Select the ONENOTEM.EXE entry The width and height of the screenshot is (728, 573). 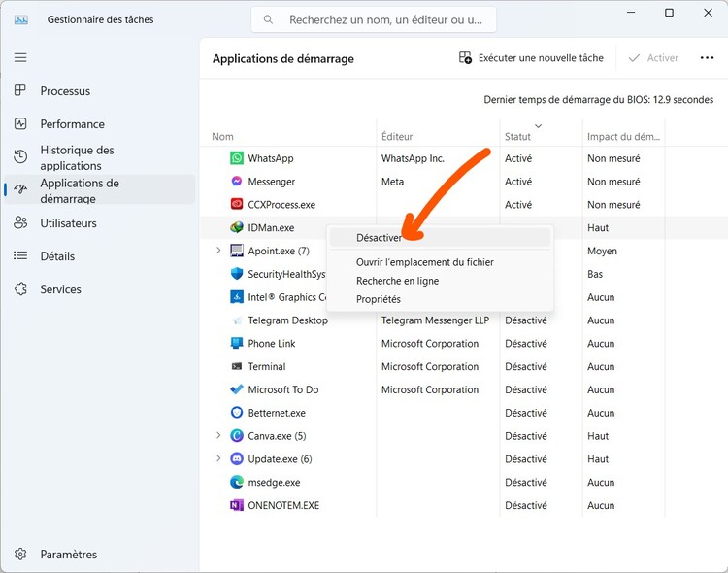(283, 505)
